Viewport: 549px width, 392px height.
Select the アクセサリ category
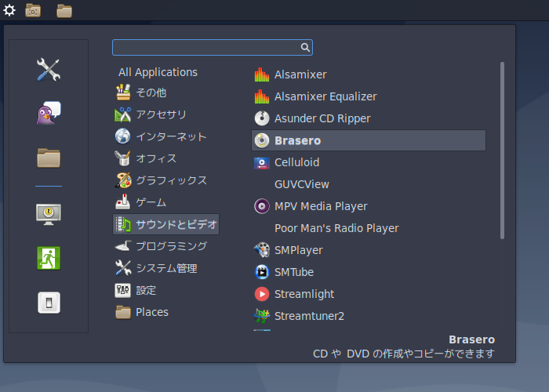[166, 114]
